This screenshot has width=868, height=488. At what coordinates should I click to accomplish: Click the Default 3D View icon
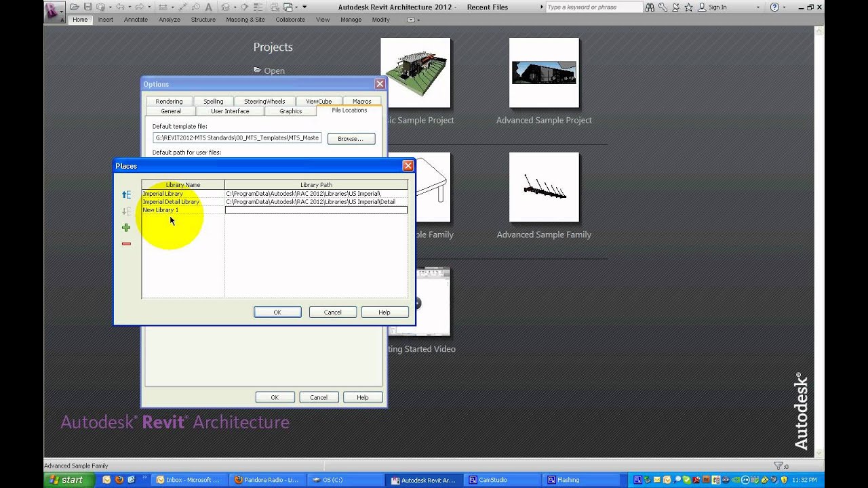(x=225, y=7)
